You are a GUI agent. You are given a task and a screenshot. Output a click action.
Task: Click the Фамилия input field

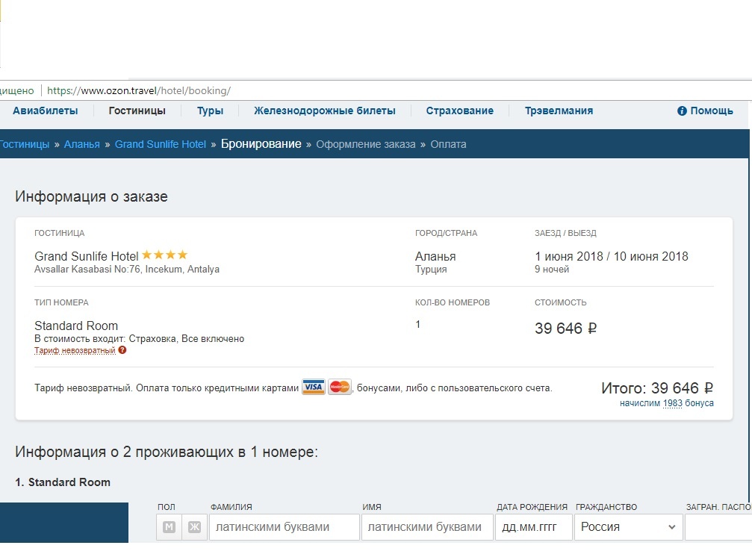[x=285, y=527]
